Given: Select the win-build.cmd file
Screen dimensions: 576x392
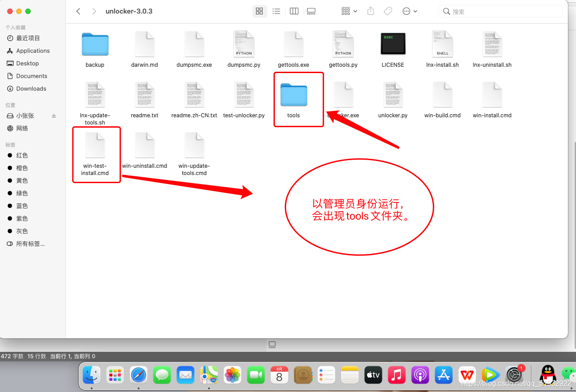Looking at the screenshot, I should (x=442, y=95).
